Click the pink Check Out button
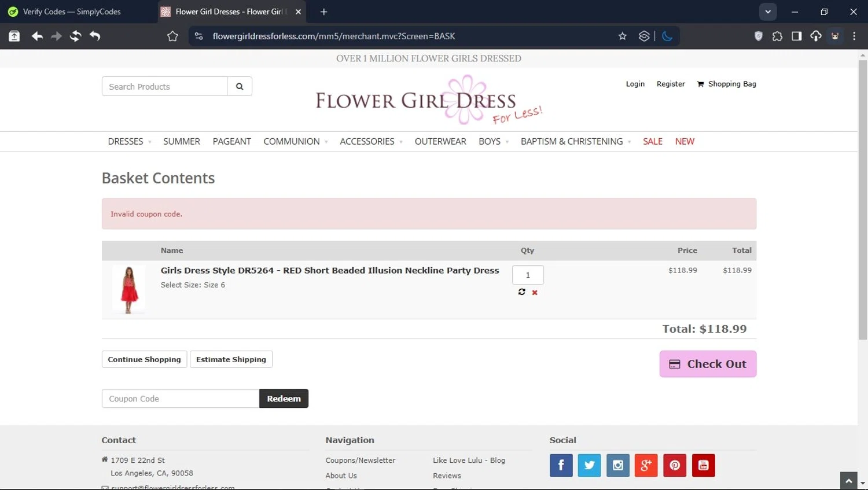The height and width of the screenshot is (490, 868). click(708, 364)
